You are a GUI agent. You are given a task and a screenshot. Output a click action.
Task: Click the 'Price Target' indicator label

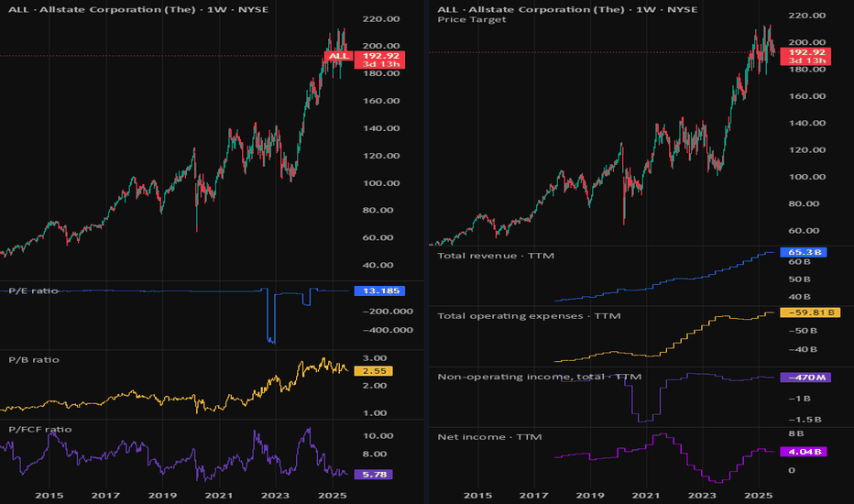pyautogui.click(x=472, y=19)
